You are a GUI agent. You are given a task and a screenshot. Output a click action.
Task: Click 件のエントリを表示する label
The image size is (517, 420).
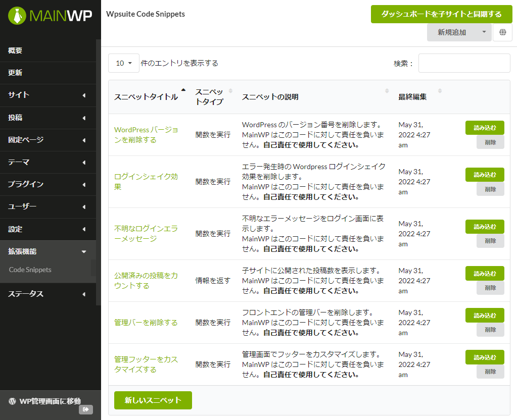pyautogui.click(x=179, y=63)
